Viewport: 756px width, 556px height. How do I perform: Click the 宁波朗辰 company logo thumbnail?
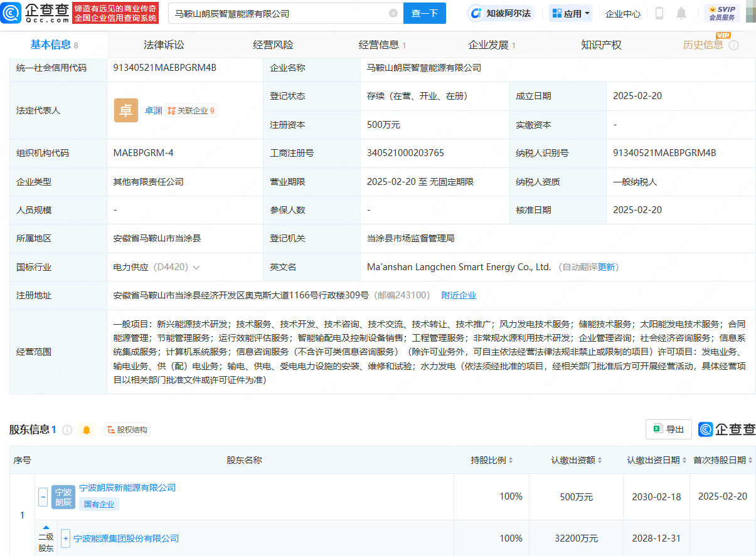pos(63,496)
